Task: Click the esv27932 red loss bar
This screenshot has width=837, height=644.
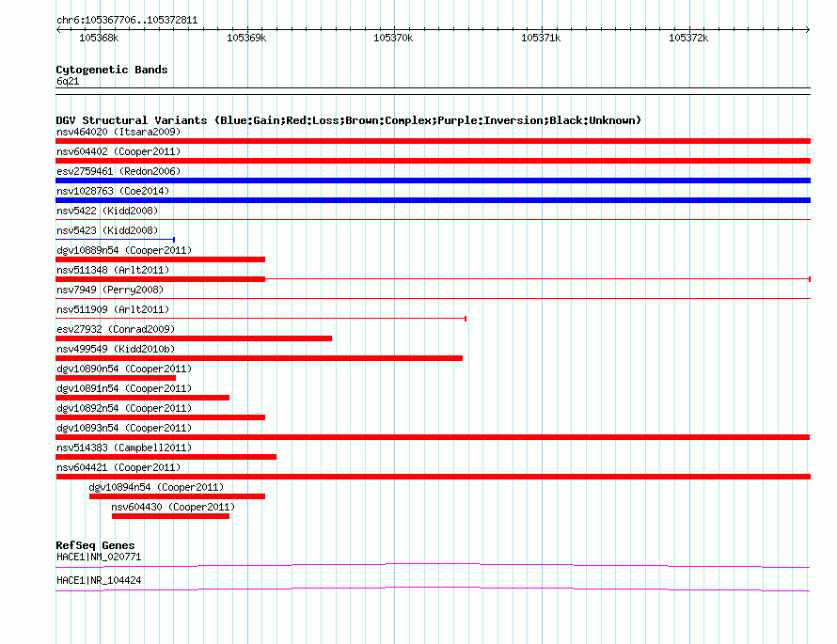Action: [194, 338]
